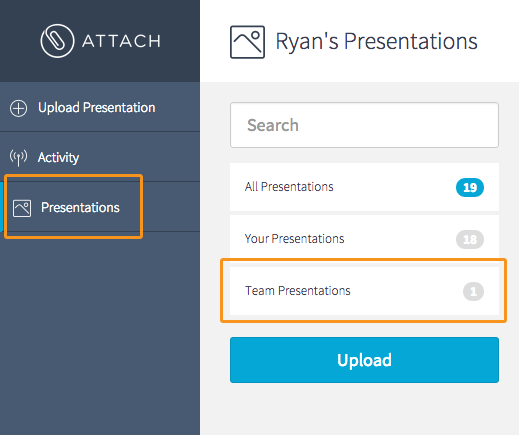
Task: Click the Presentations picture icon in sidebar
Action: [x=22, y=208]
